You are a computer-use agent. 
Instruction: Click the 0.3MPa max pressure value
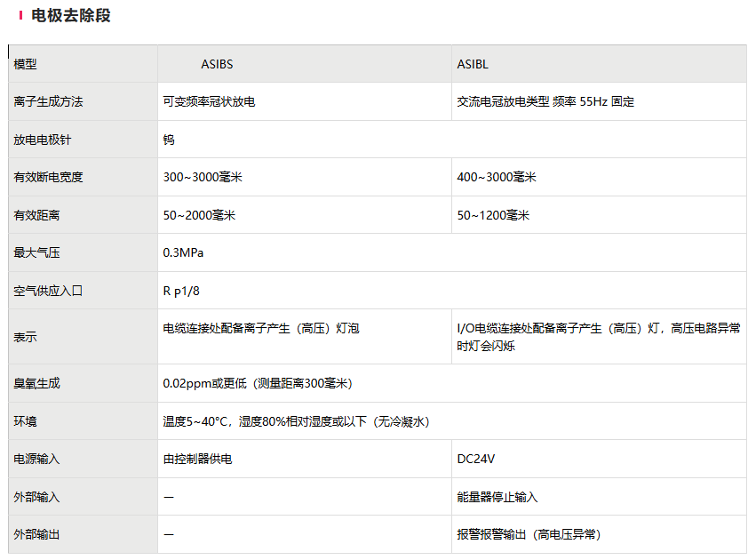point(183,253)
